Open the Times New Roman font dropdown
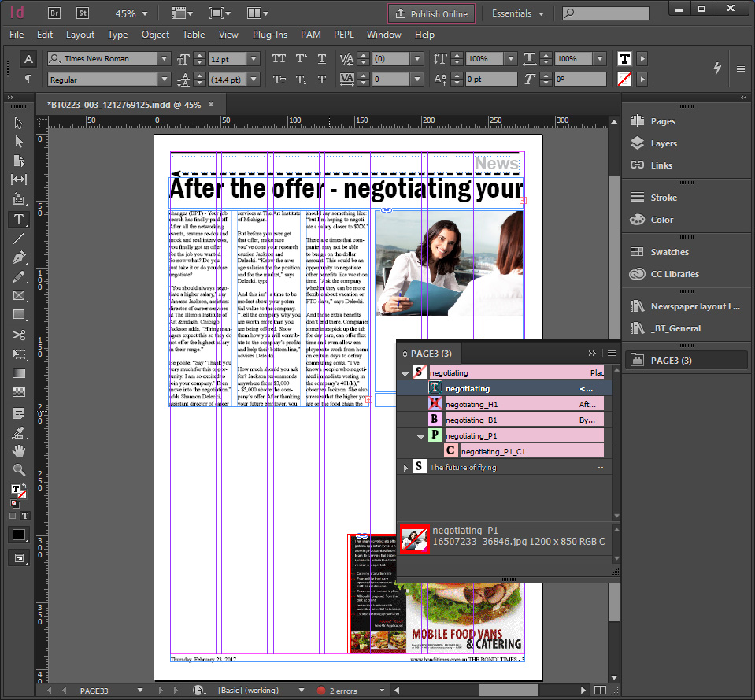The height and width of the screenshot is (700, 755). (x=165, y=59)
